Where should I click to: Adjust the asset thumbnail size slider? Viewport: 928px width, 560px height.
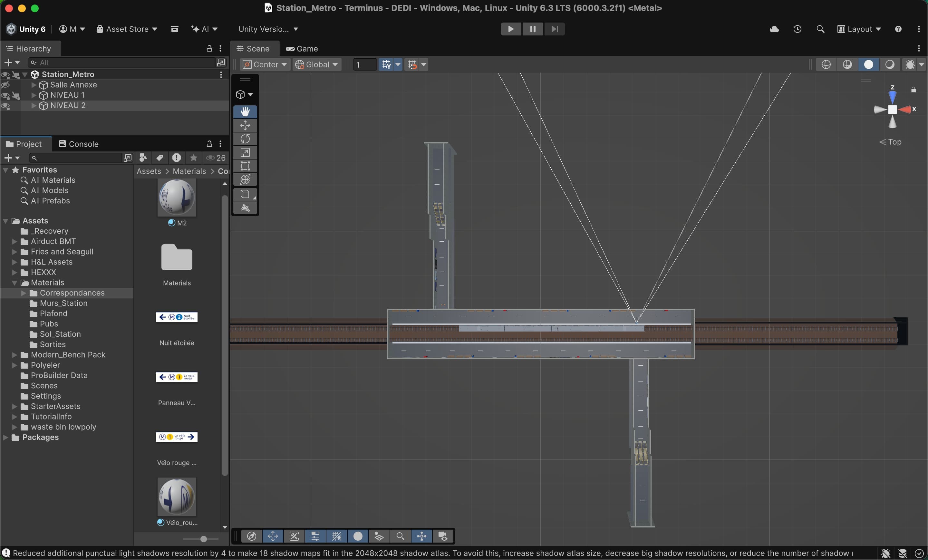tap(203, 539)
